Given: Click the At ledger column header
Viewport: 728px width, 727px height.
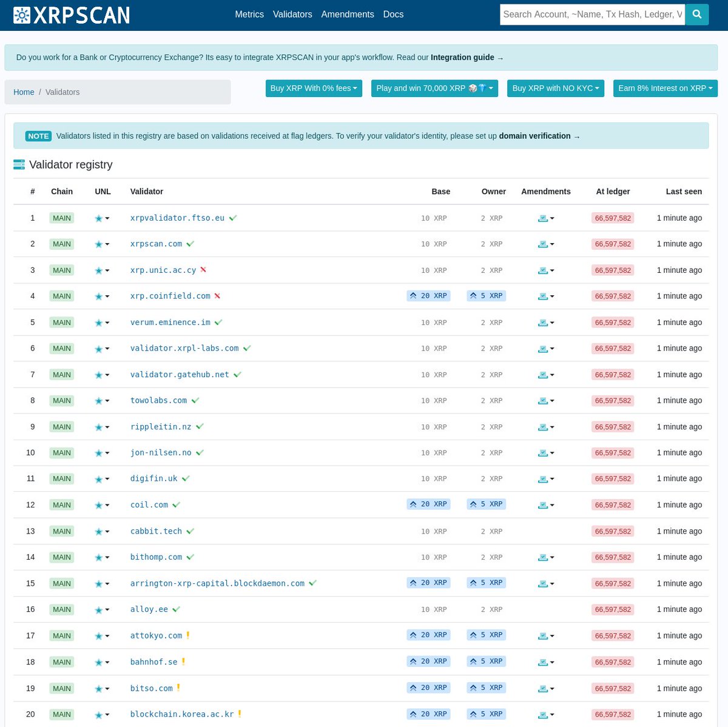Looking at the screenshot, I should click(613, 192).
